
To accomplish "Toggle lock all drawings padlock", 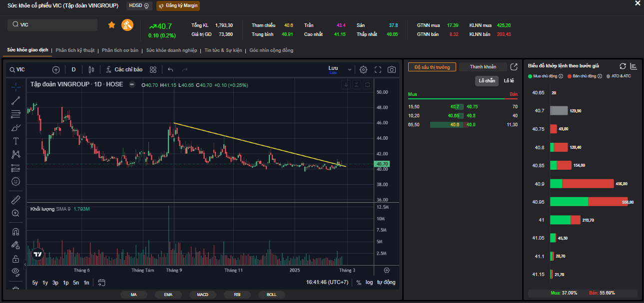I will point(15,259).
